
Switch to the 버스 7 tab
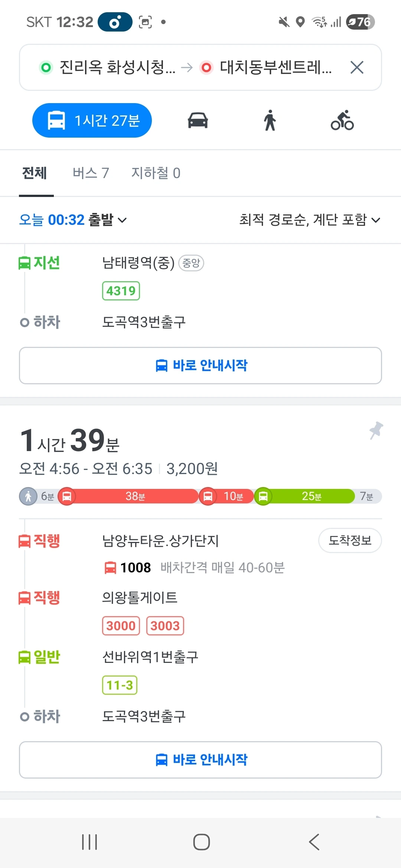pyautogui.click(x=91, y=173)
